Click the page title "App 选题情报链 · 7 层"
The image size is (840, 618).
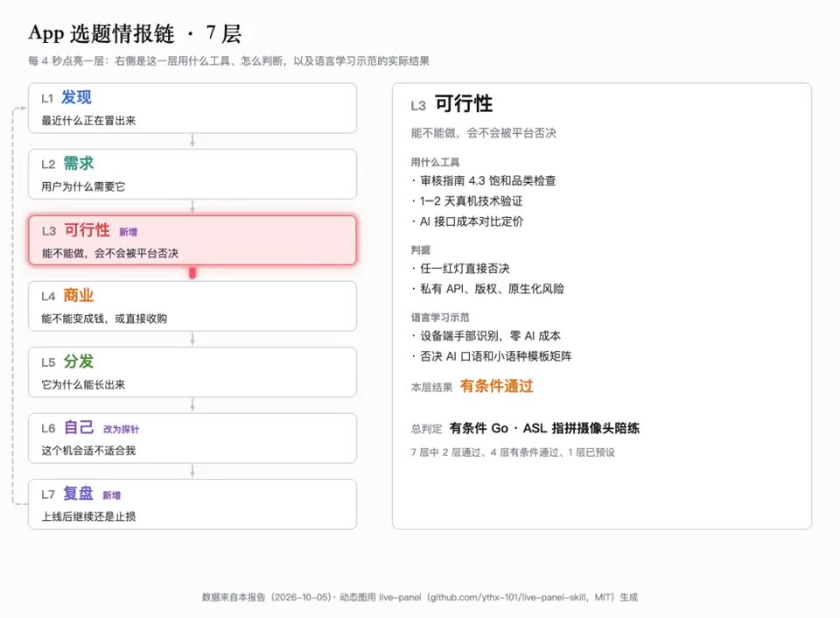[x=135, y=34]
